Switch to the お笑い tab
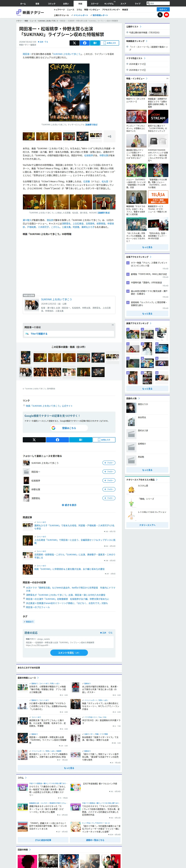186x868 pixels. coord(66,4)
